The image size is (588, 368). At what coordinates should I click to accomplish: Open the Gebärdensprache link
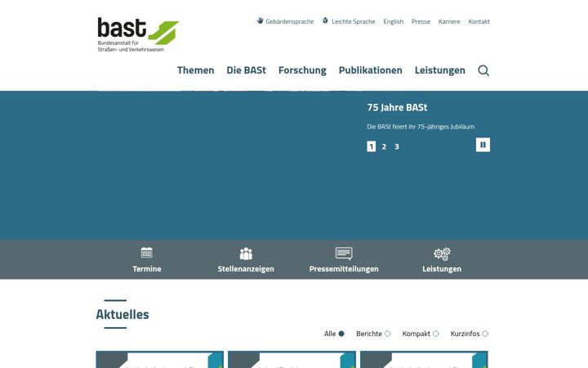pyautogui.click(x=289, y=21)
